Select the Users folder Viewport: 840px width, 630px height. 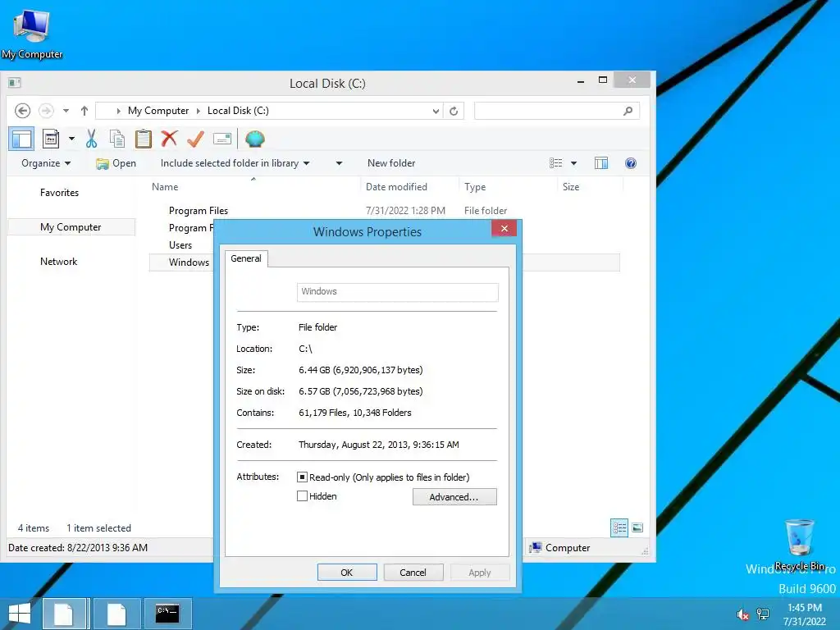tap(180, 244)
